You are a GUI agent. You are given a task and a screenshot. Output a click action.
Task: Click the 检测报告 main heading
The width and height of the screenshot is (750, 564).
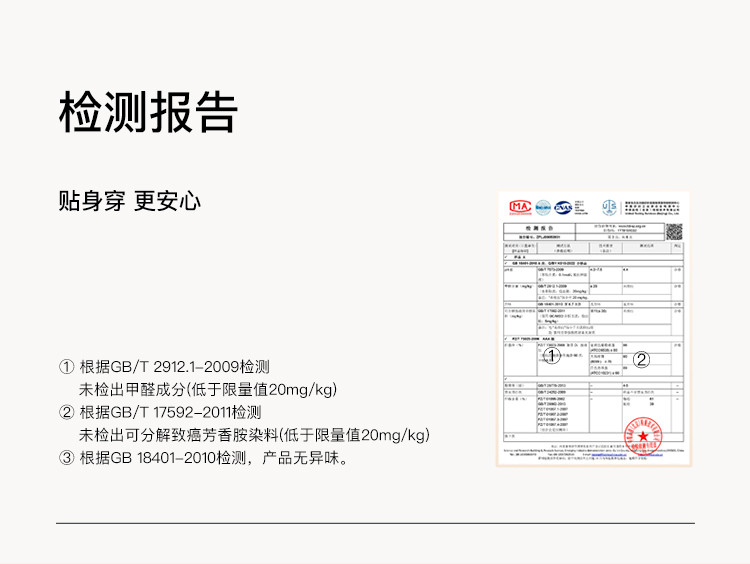[x=148, y=112]
